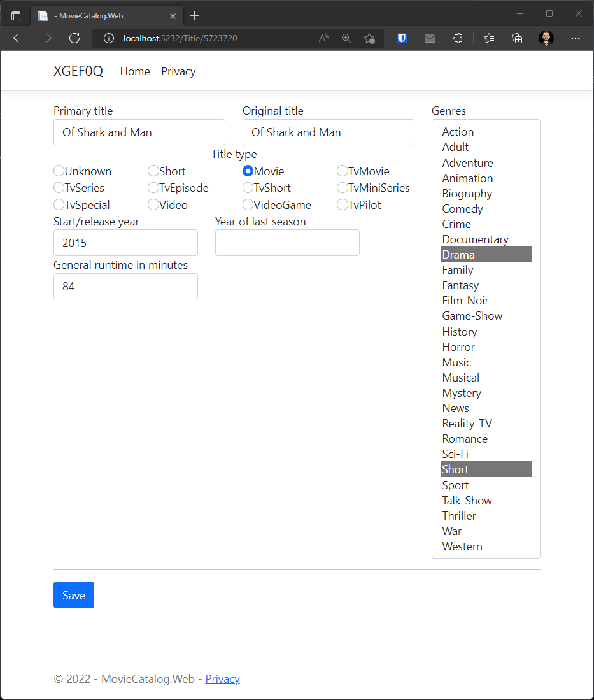Follow the footer Privacy link
Screen dimensions: 594x700
[x=222, y=679]
